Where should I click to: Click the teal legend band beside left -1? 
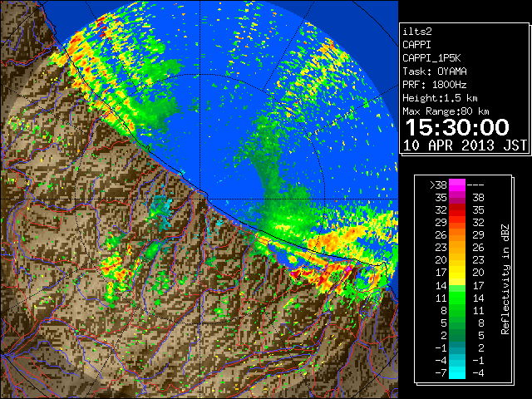click(457, 347)
